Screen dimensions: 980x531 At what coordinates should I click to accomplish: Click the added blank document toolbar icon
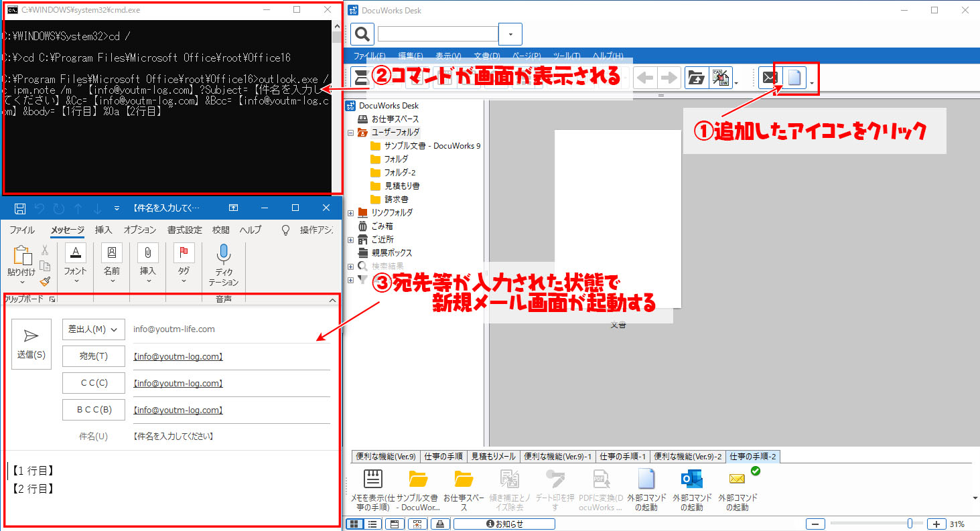(x=794, y=78)
